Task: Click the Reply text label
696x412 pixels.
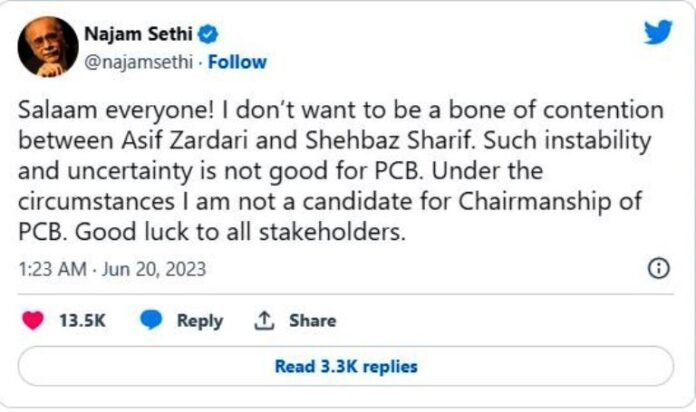Action: [x=199, y=321]
